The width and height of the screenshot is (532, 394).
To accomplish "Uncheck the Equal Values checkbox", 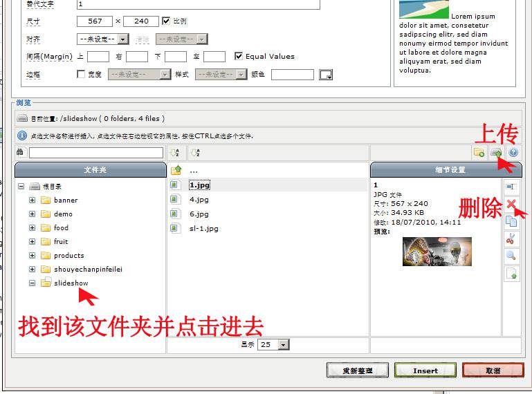I will 239,57.
